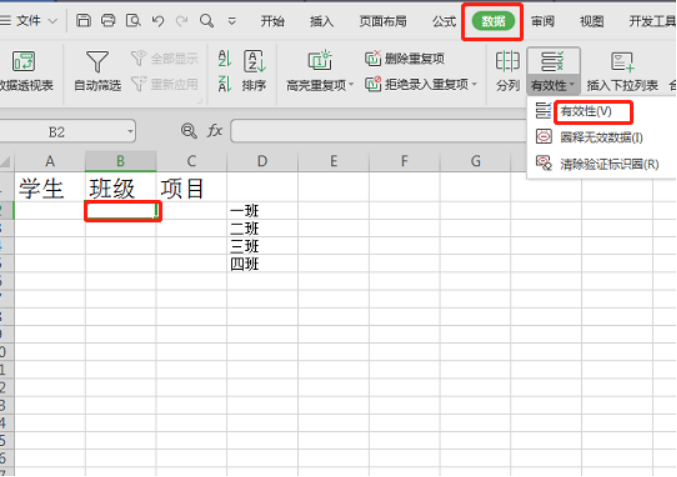Click the cell containing 一班
Screen dimensions: 677x477
(262, 211)
